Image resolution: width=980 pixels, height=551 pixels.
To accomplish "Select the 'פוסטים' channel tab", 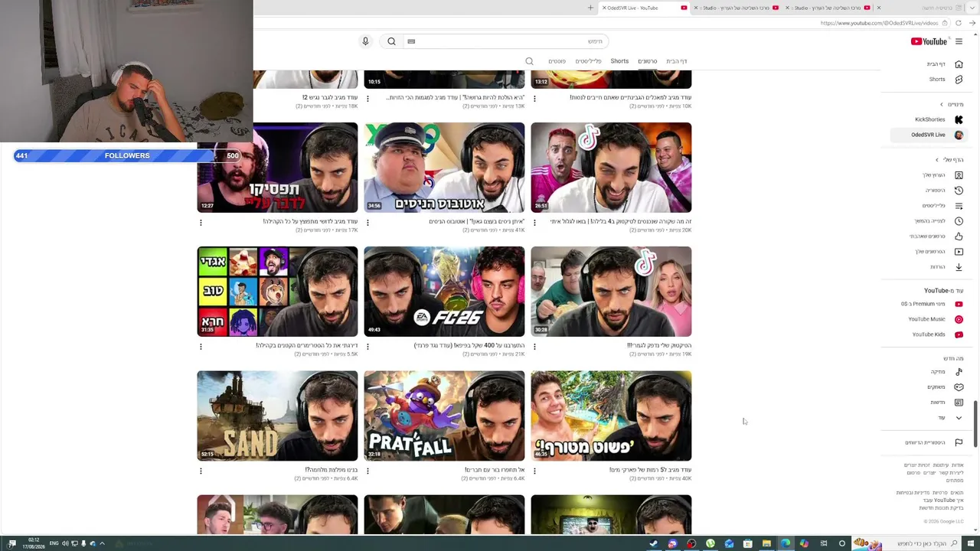I will [557, 61].
